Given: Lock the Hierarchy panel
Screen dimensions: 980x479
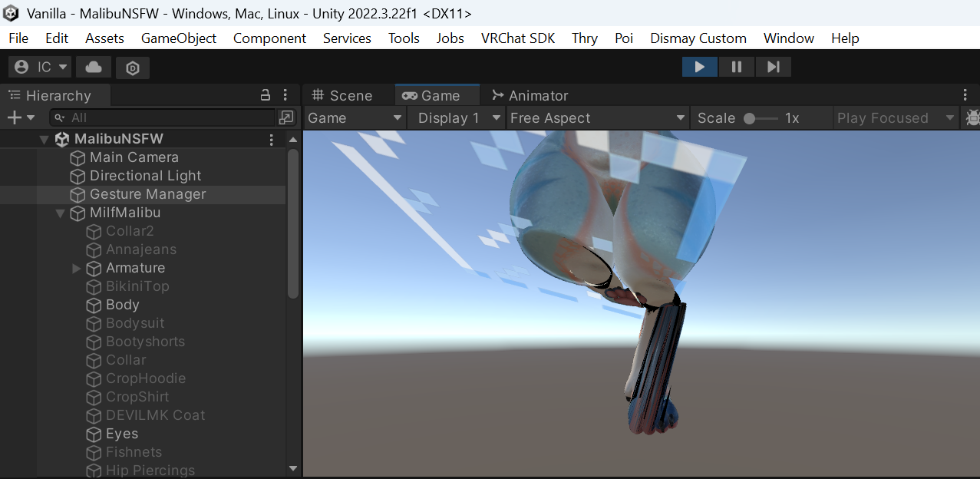Looking at the screenshot, I should coord(266,95).
